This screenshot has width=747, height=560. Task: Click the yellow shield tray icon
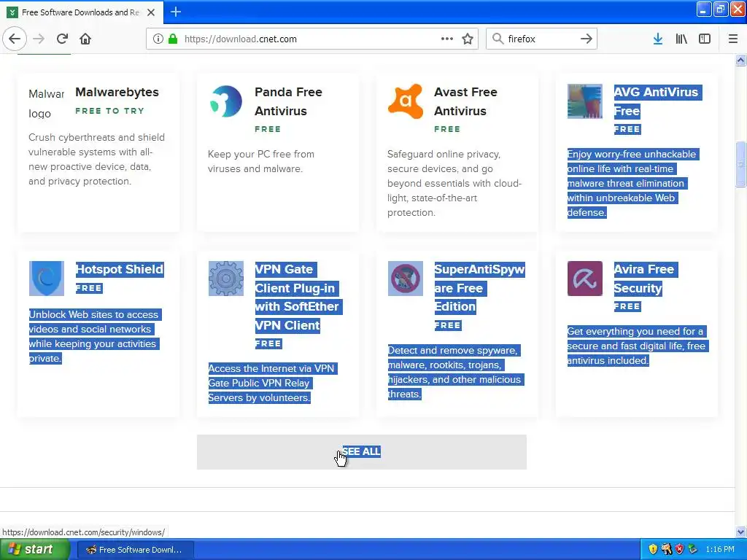653,550
